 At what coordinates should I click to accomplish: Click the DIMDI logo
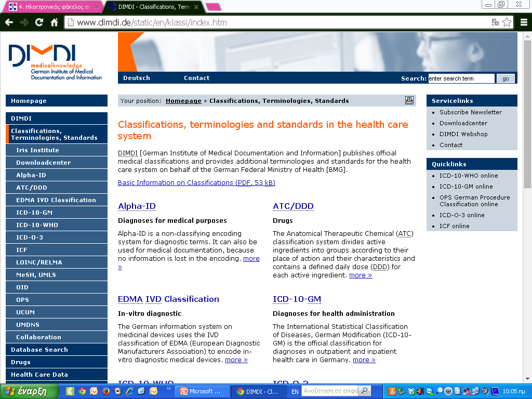tap(55, 62)
